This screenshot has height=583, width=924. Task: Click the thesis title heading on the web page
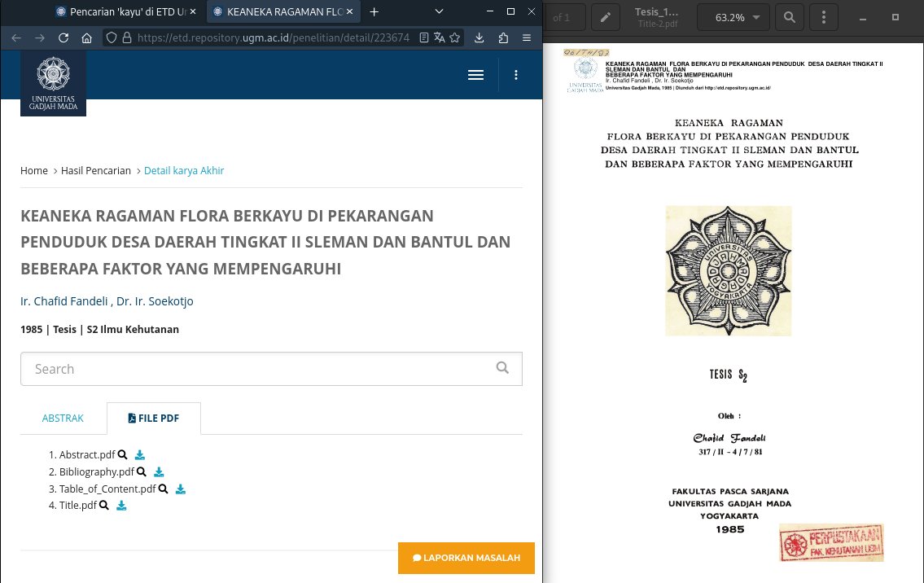click(x=265, y=243)
